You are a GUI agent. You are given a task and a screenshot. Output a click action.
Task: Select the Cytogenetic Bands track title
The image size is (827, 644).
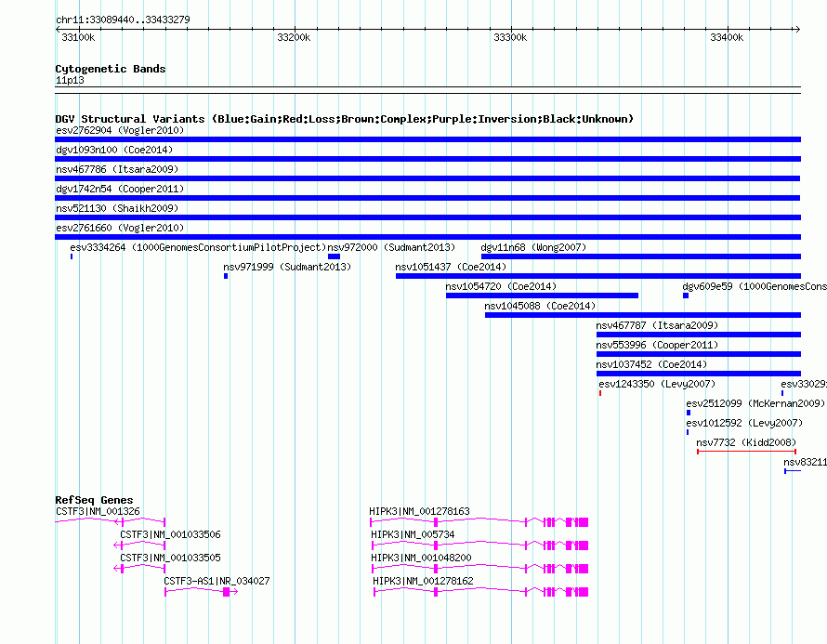[111, 69]
